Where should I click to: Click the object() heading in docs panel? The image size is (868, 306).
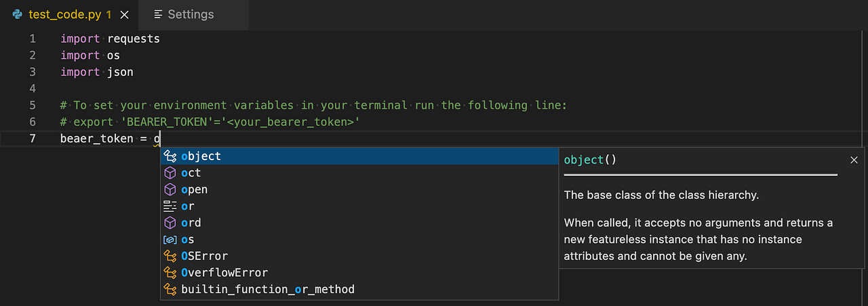[590, 160]
